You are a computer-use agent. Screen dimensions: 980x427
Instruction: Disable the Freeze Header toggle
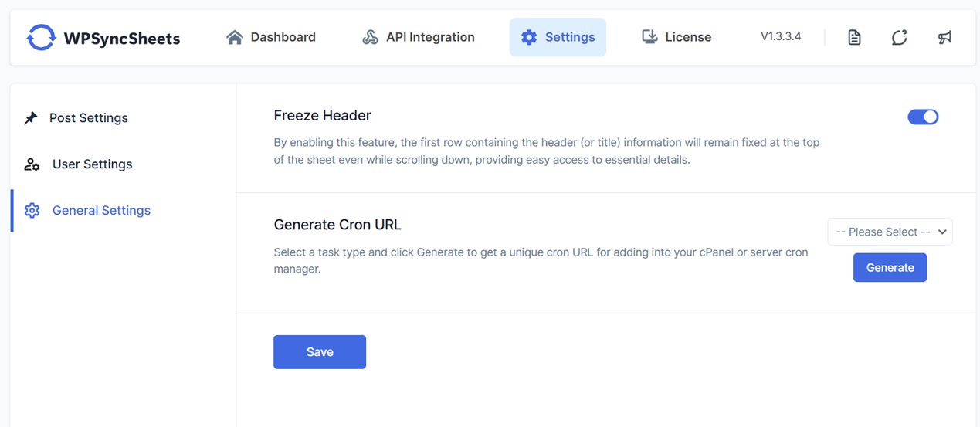[x=923, y=117]
